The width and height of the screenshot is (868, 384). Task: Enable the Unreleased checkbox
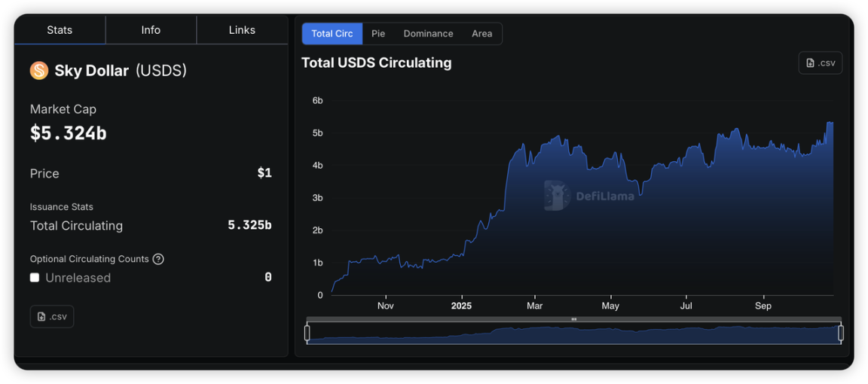[x=35, y=278]
